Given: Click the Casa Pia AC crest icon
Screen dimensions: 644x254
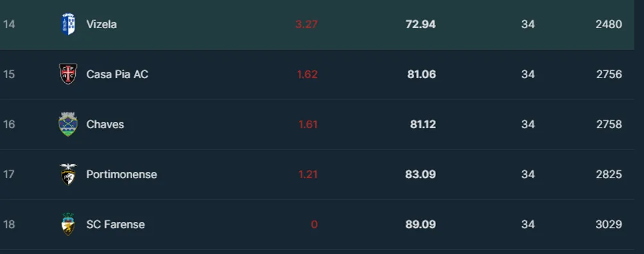Looking at the screenshot, I should [68, 74].
